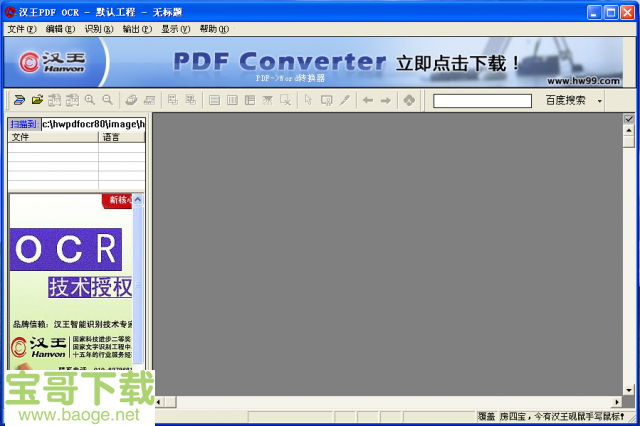Click the rotate page right icon

(x=73, y=100)
